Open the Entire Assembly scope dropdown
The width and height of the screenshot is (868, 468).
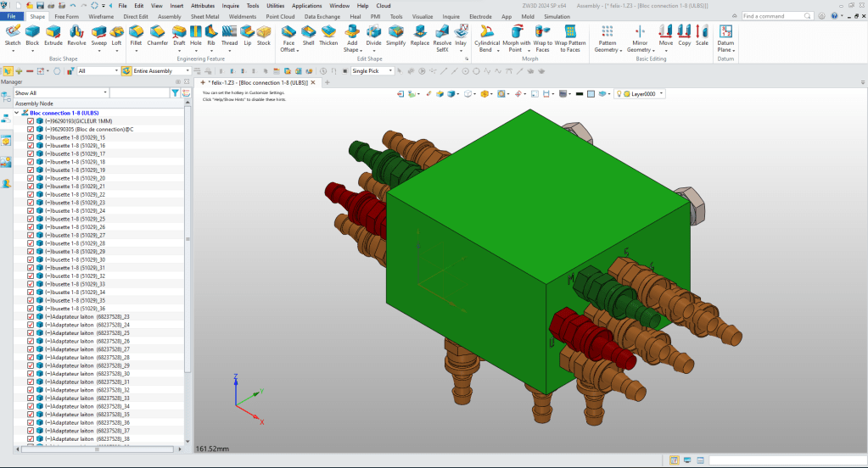point(188,71)
